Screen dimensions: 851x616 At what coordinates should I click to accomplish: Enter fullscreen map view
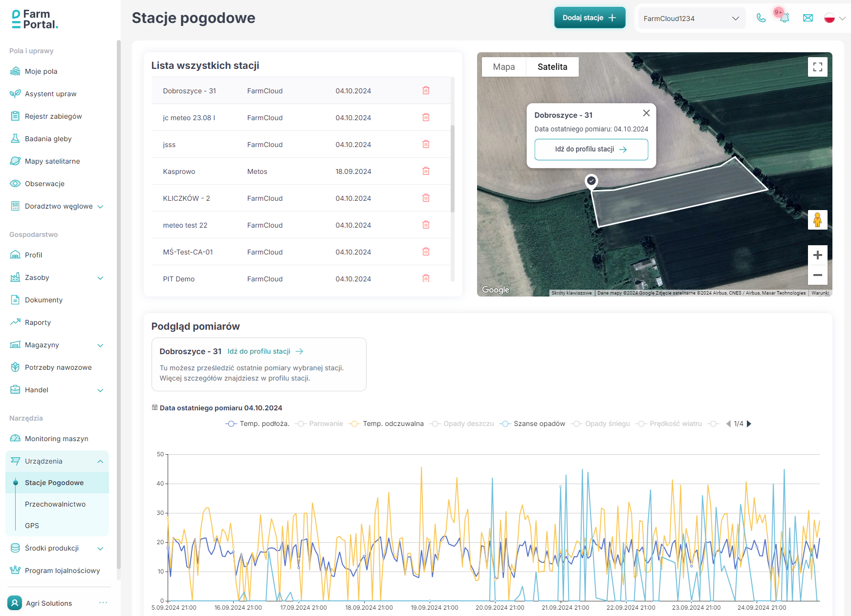click(x=818, y=67)
